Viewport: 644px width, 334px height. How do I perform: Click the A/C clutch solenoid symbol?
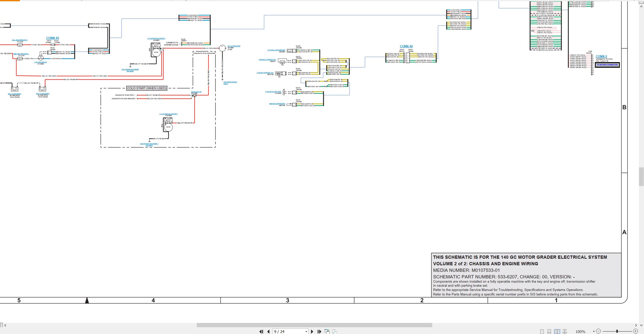(284, 92)
